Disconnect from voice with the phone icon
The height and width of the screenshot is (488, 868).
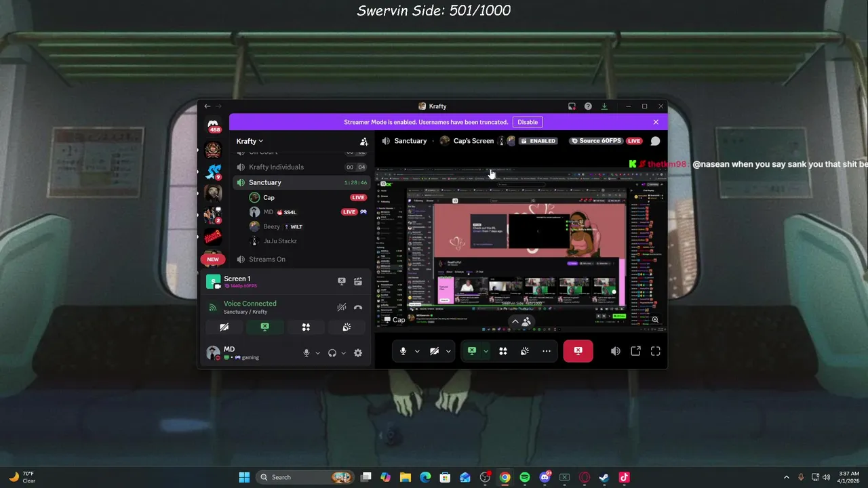358,307
